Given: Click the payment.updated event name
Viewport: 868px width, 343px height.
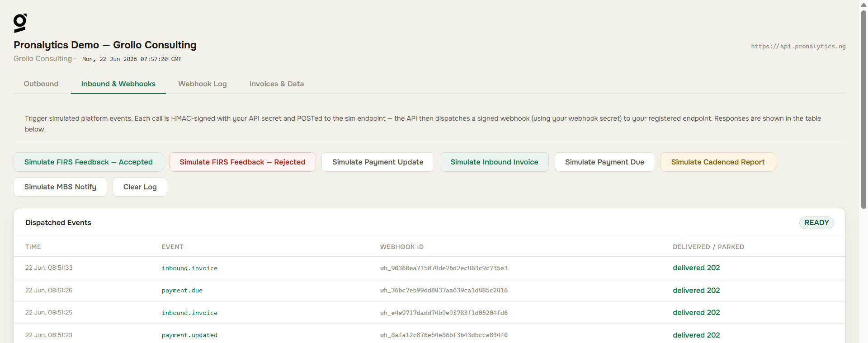Looking at the screenshot, I should 189,335.
